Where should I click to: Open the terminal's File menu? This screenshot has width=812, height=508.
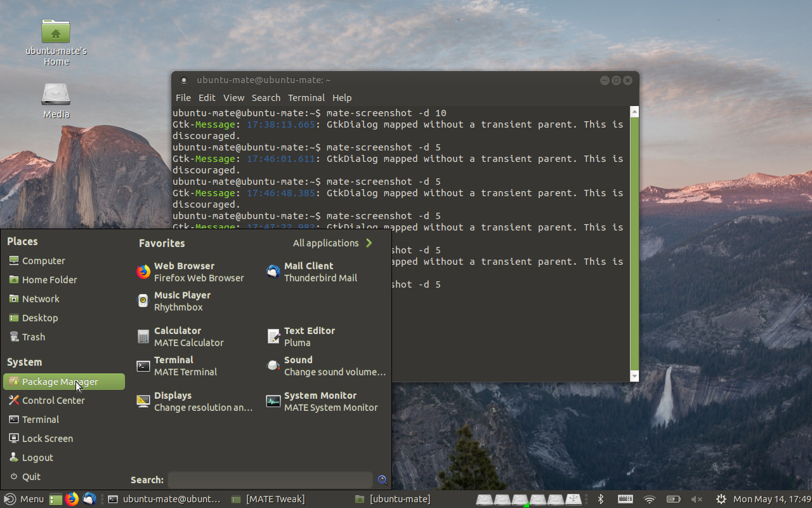(x=183, y=97)
